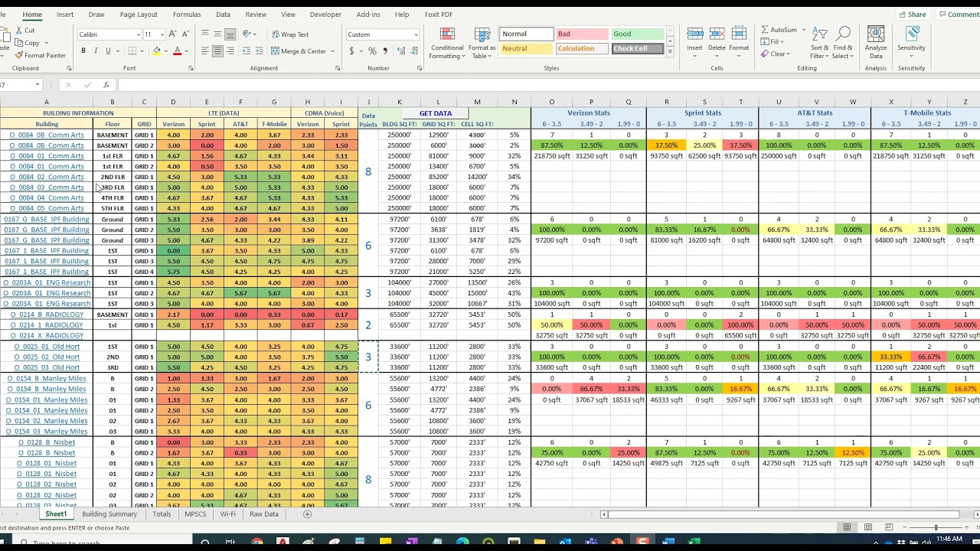Align text right

(230, 51)
